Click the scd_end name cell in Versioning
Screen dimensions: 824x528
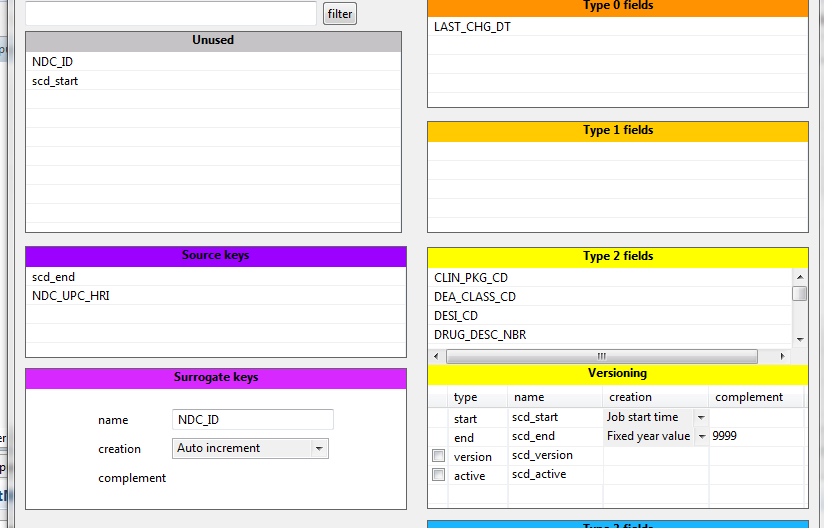[555, 436]
